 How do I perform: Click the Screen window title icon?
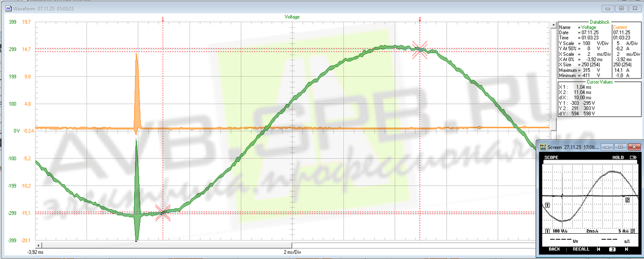pos(543,147)
